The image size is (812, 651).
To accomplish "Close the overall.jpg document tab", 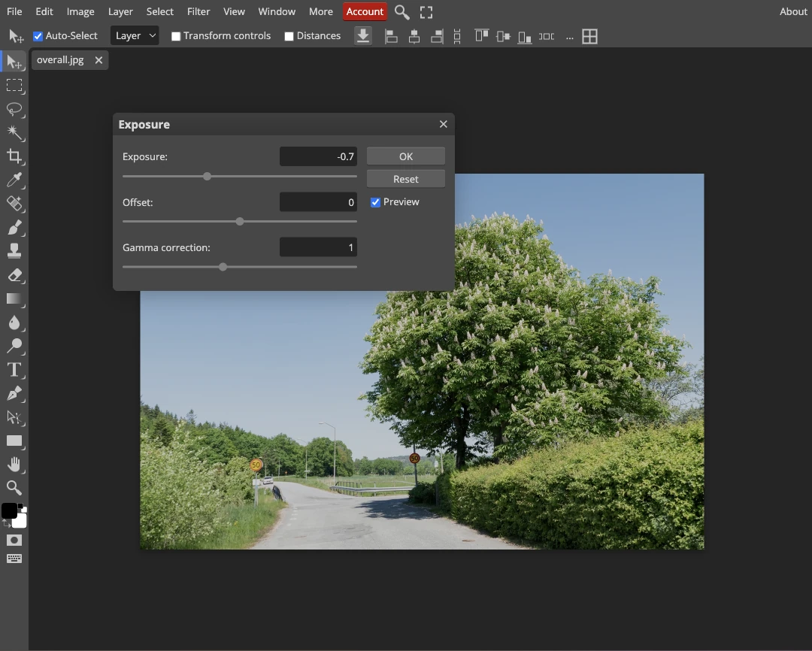I will [x=98, y=61].
